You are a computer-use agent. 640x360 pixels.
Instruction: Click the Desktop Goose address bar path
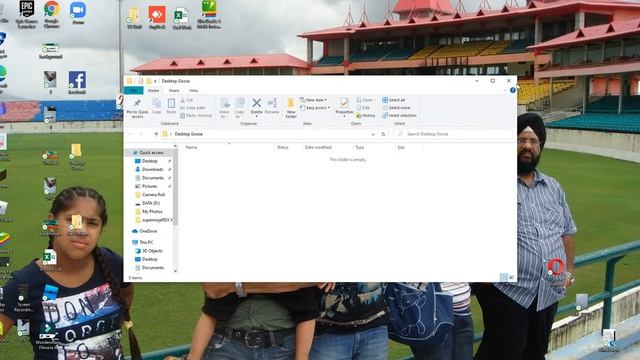[x=189, y=134]
